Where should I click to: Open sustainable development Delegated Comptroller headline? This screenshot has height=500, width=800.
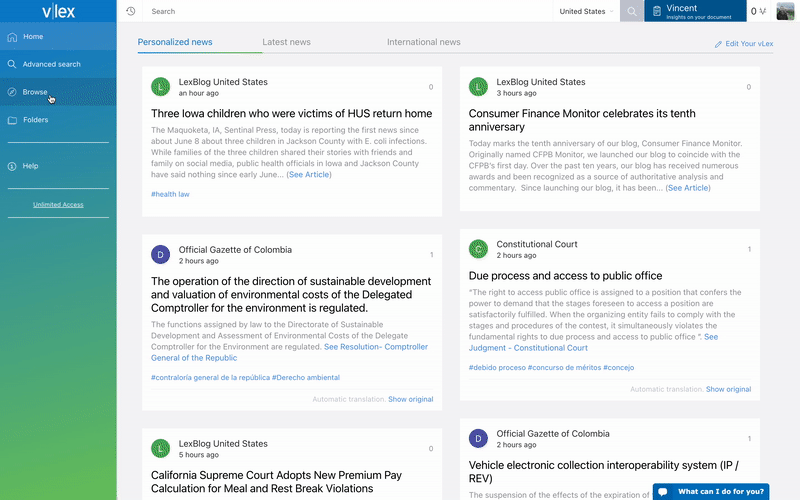click(291, 294)
